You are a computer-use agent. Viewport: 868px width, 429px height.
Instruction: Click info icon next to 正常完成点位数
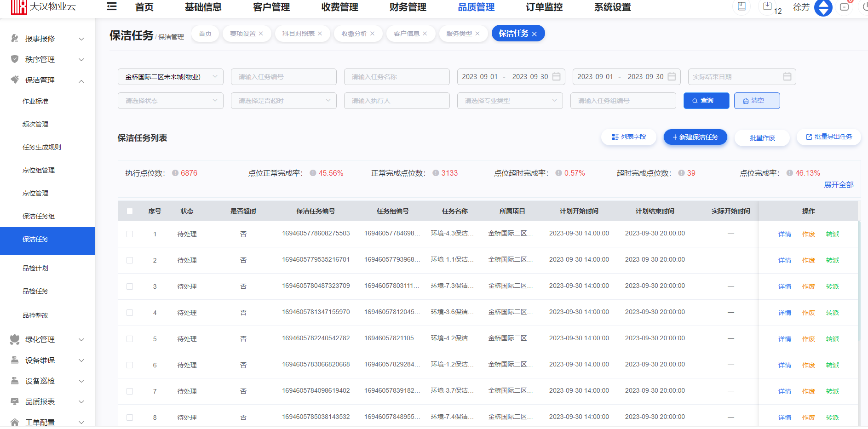pos(436,173)
